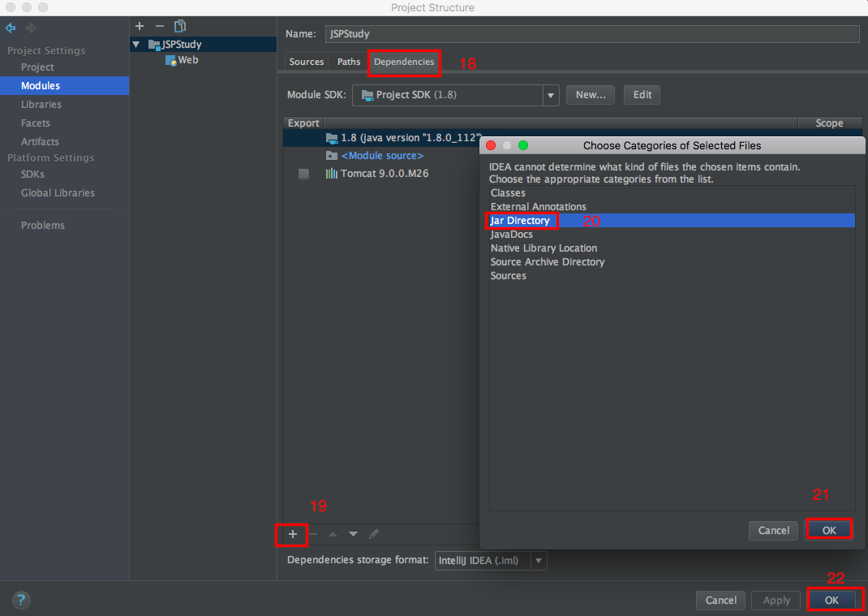Cancel the Choose Categories dialog
Viewport: 868px width, 616px height.
[x=773, y=530]
